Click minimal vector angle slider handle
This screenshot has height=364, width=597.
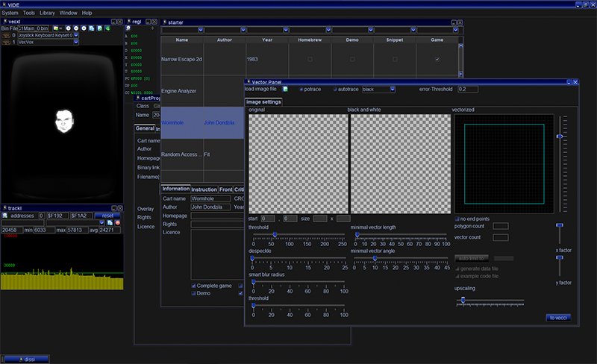click(x=375, y=259)
